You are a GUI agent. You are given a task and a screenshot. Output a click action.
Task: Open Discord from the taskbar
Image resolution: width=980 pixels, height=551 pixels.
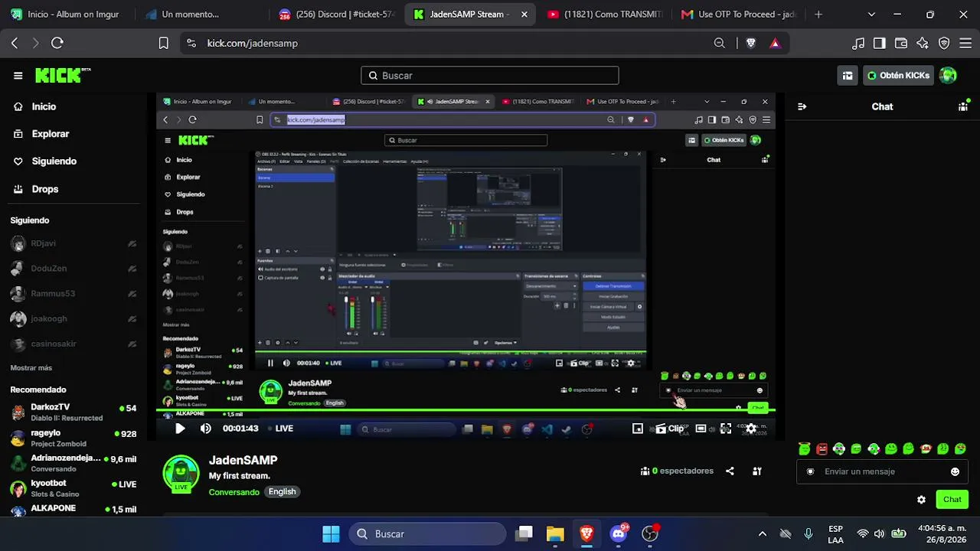click(x=619, y=534)
